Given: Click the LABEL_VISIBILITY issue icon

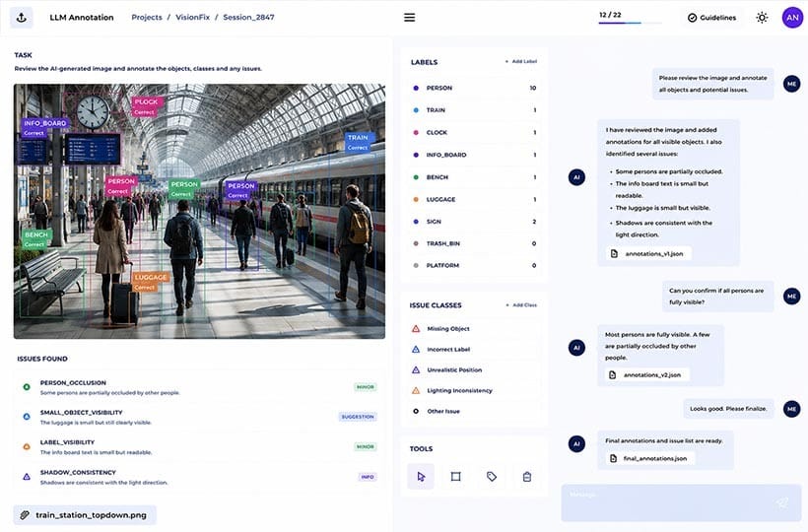Looking at the screenshot, I should [x=27, y=446].
